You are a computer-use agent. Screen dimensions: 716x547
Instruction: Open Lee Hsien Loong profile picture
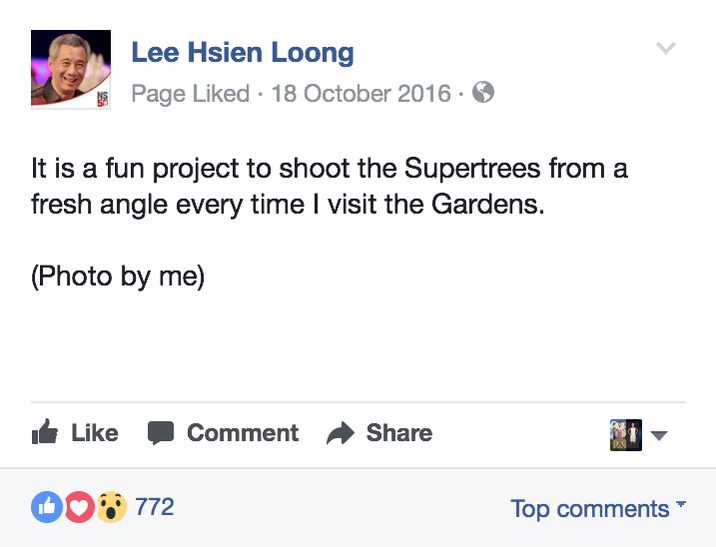71,69
